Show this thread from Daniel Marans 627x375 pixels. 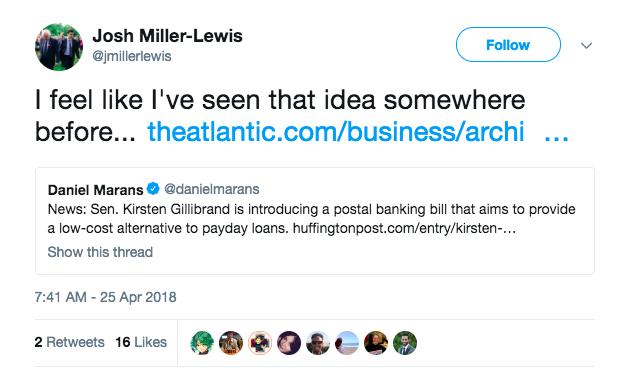point(100,252)
